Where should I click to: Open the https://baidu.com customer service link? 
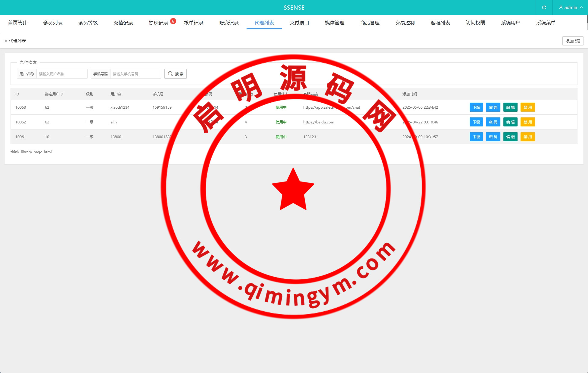319,122
